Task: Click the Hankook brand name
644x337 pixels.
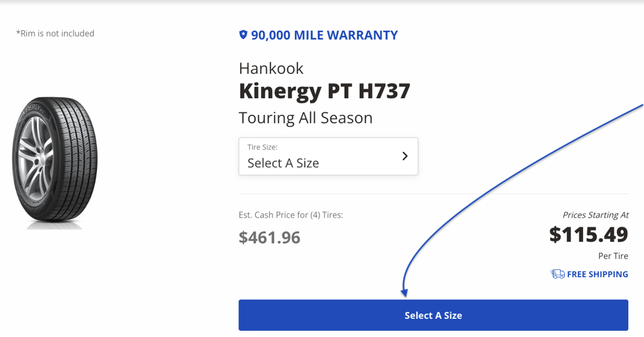Action: (271, 68)
